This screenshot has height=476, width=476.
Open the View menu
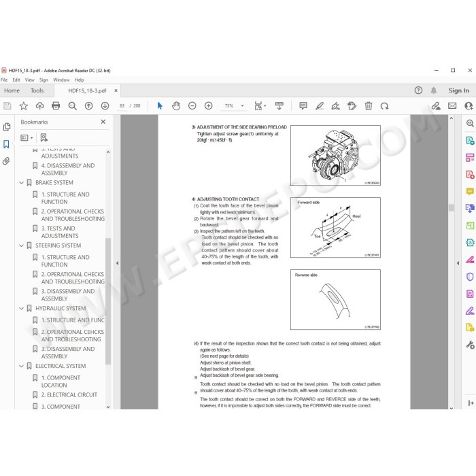tap(29, 80)
